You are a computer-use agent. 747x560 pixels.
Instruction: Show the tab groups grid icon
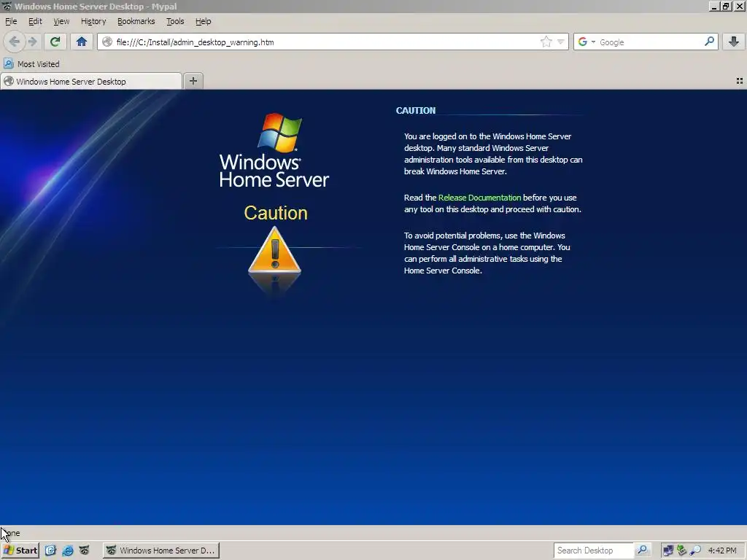pyautogui.click(x=740, y=81)
